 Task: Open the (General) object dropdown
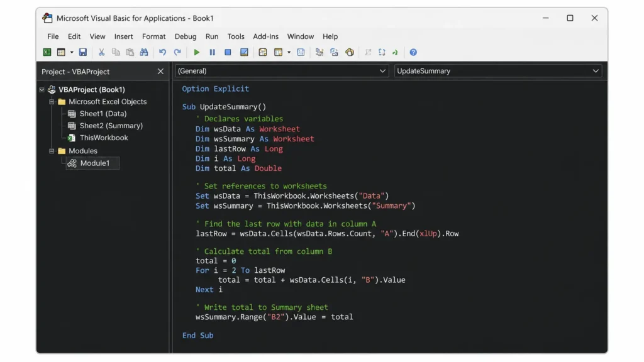click(282, 71)
